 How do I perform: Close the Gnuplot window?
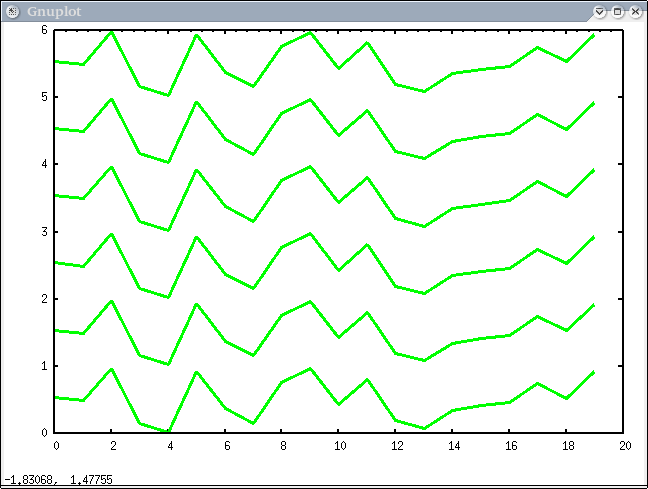tap(636, 12)
